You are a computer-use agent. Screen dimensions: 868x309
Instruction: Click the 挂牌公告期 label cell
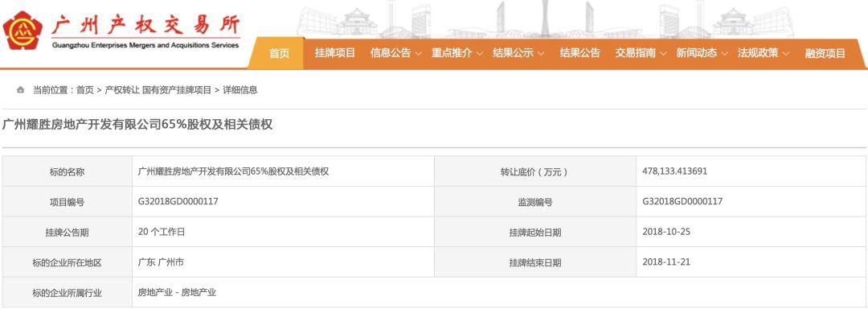pos(67,233)
